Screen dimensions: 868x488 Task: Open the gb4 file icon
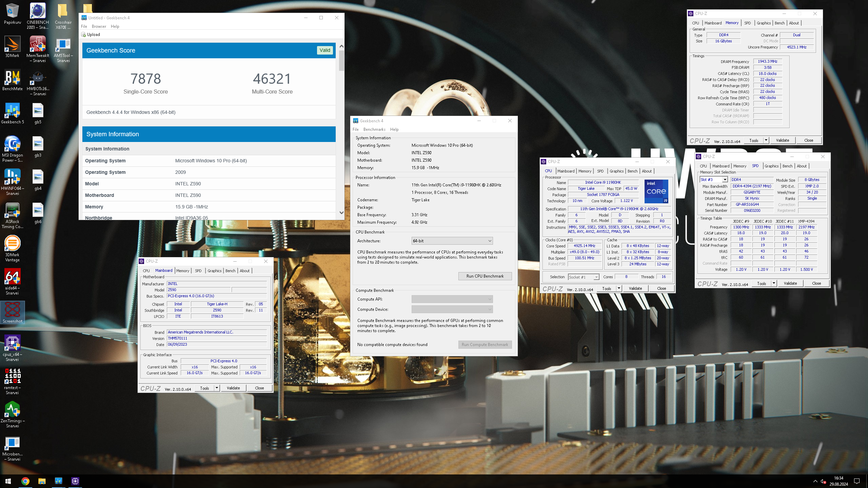point(38,180)
